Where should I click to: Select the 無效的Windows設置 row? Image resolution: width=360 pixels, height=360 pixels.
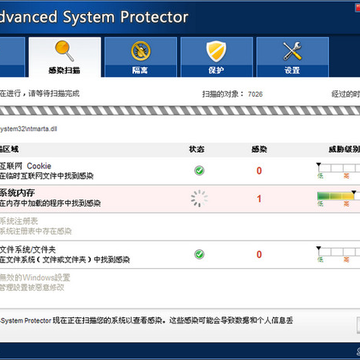click(180, 282)
